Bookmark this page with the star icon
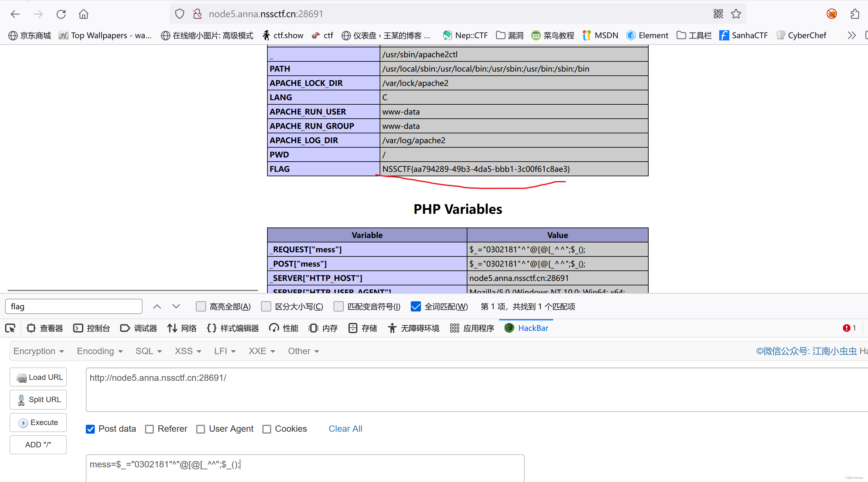868x482 pixels. (x=736, y=14)
